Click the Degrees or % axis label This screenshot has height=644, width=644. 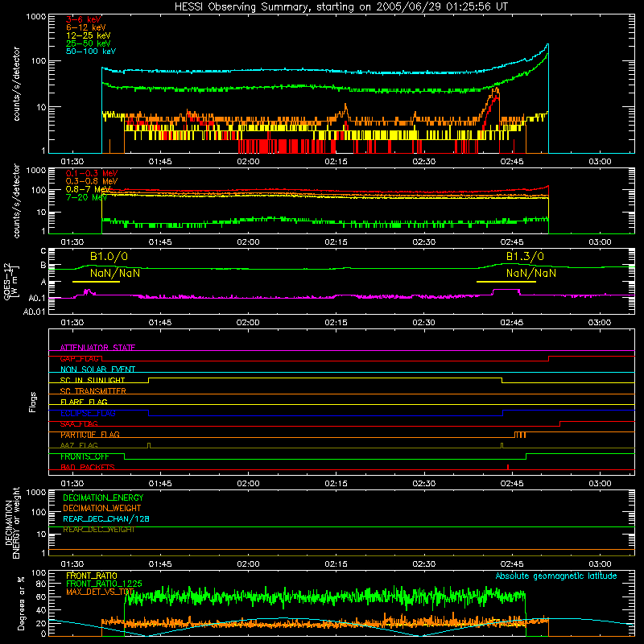click(x=21, y=603)
